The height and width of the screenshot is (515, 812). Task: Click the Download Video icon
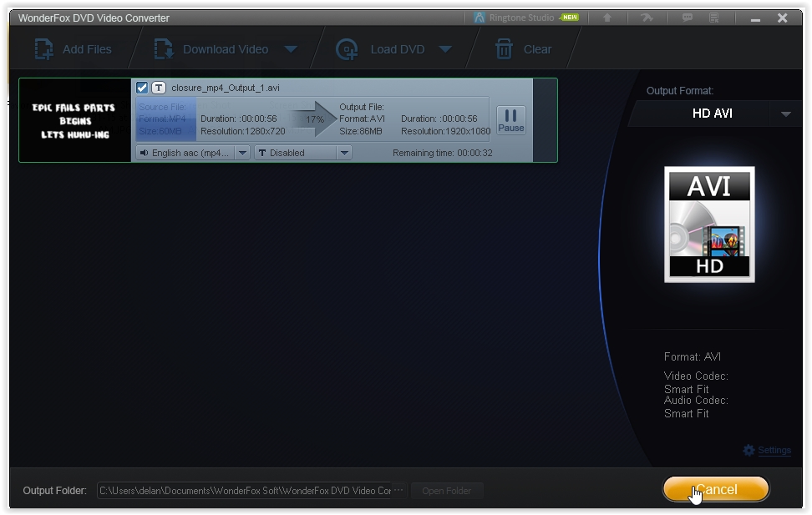(x=164, y=49)
